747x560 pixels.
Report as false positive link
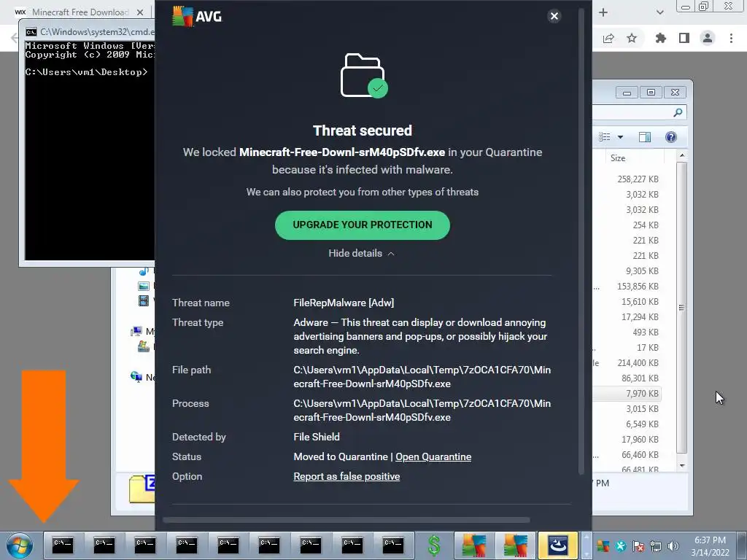click(x=347, y=476)
